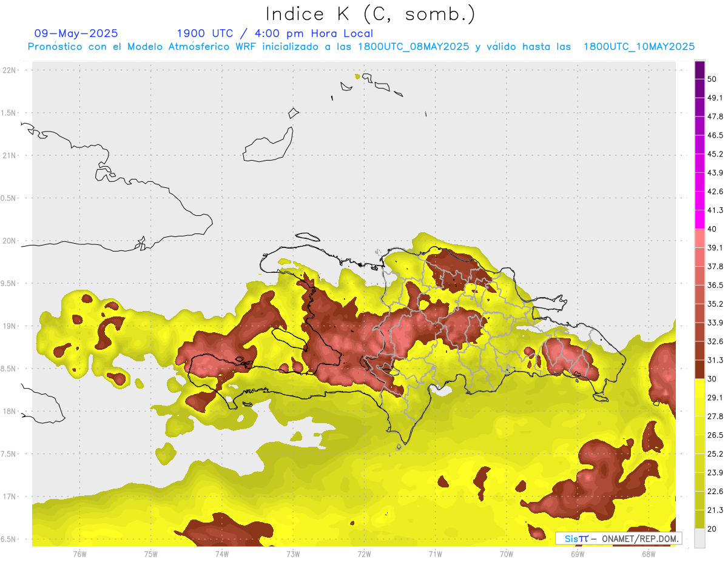Click the colorbar value "35.2"
Image resolution: width=728 pixels, height=562 pixels.
(x=715, y=304)
